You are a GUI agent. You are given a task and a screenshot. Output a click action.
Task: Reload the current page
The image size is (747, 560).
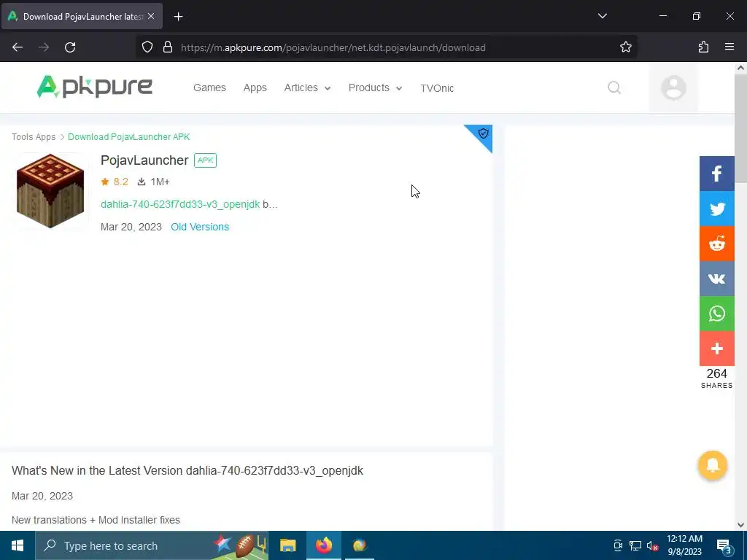pos(70,47)
